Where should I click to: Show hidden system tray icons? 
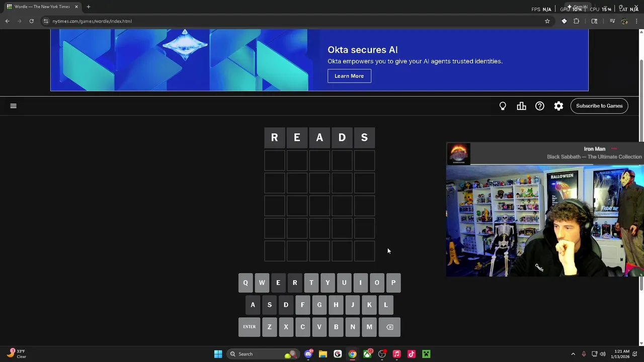(x=573, y=354)
